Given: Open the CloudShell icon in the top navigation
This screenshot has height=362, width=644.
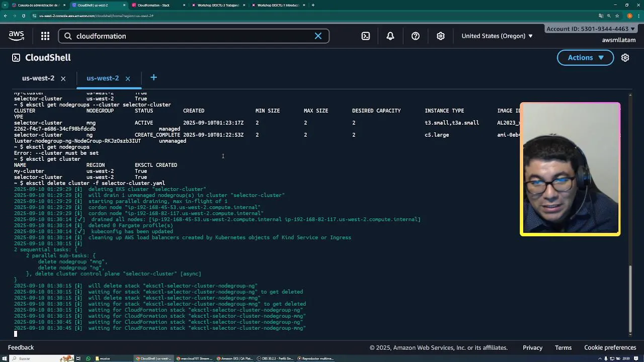Looking at the screenshot, I should (366, 36).
